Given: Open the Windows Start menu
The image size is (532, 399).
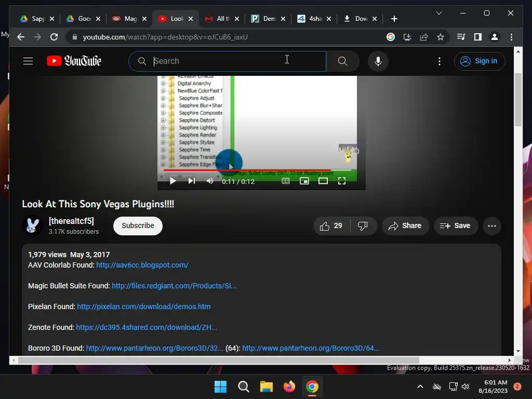Looking at the screenshot, I should coord(220,387).
